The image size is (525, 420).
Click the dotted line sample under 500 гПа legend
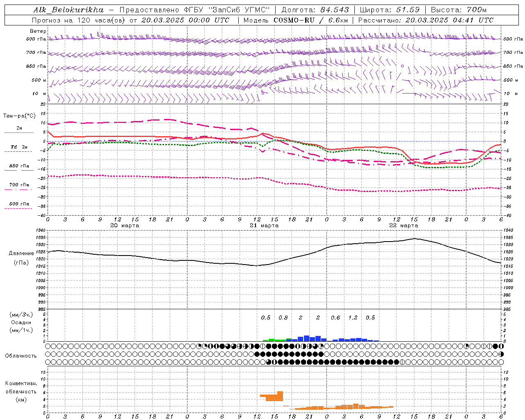[18, 208]
